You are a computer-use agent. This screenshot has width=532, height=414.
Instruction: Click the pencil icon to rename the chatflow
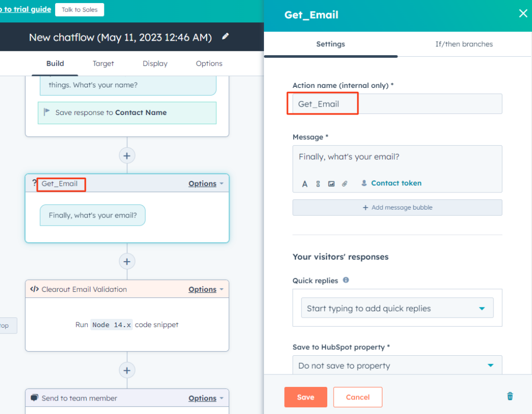[225, 37]
